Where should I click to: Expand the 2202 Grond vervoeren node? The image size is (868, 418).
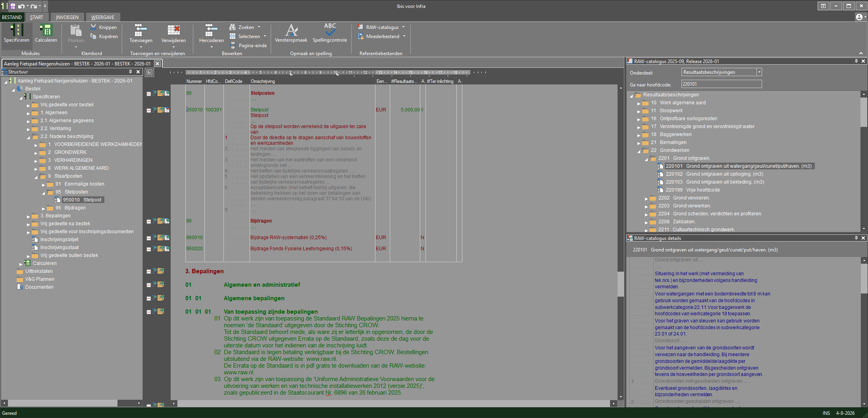pyautogui.click(x=646, y=198)
